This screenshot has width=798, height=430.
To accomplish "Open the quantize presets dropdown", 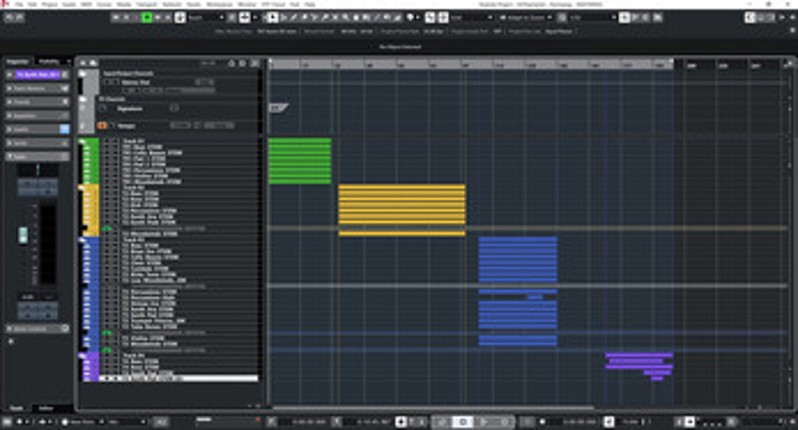I will pyautogui.click(x=593, y=17).
